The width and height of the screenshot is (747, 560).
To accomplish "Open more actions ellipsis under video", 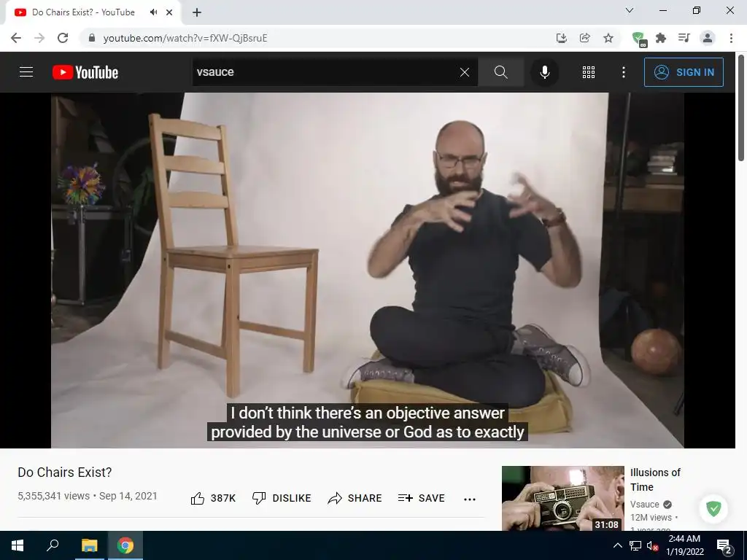I will [470, 499].
